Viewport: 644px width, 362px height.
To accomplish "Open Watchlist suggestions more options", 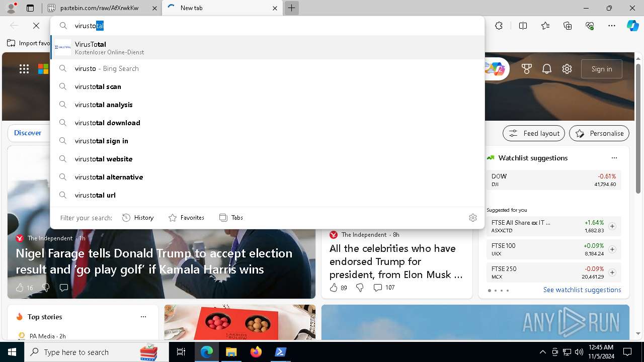I will [x=614, y=158].
